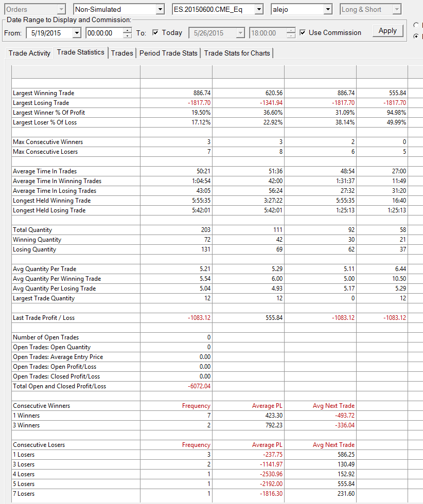Select the Total Open and Closed value -6072.04
The image size is (423, 504).
click(199, 386)
